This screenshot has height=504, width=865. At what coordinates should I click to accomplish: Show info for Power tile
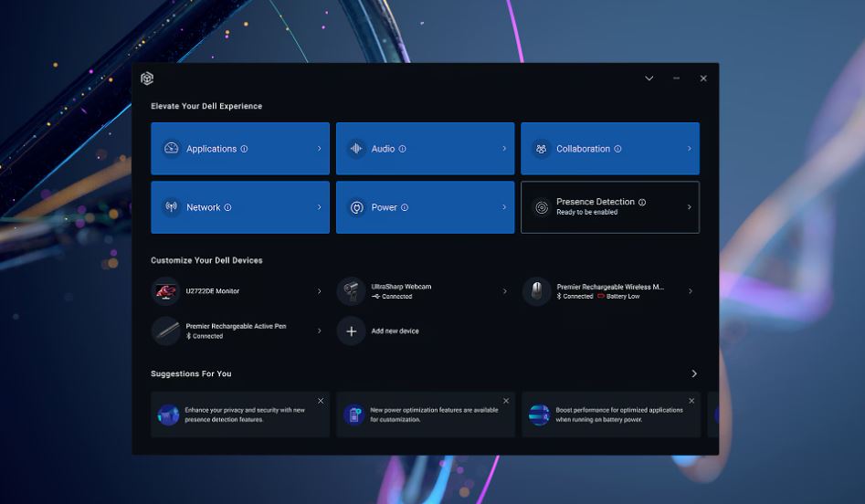(405, 207)
